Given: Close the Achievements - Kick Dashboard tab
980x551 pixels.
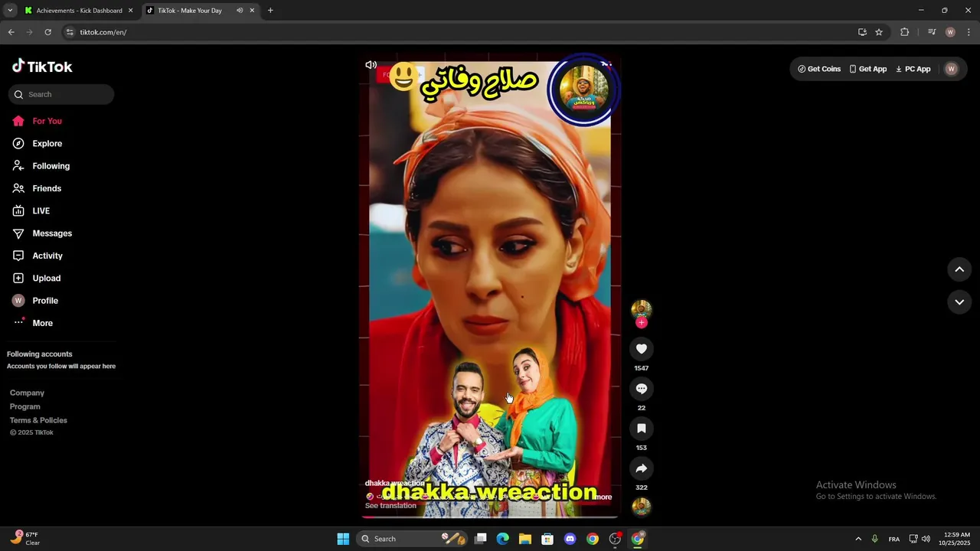Looking at the screenshot, I should click(x=130, y=11).
